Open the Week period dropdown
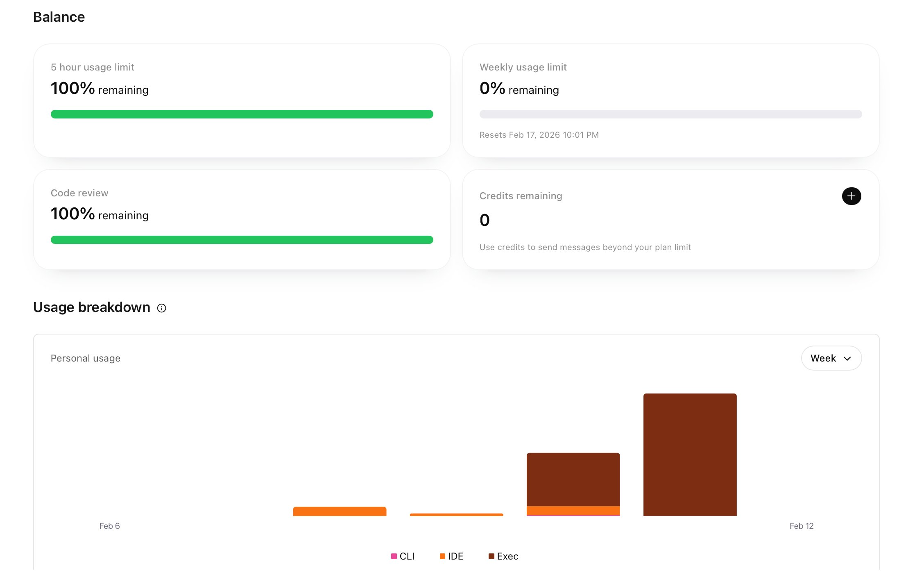924x578 pixels. pos(831,358)
